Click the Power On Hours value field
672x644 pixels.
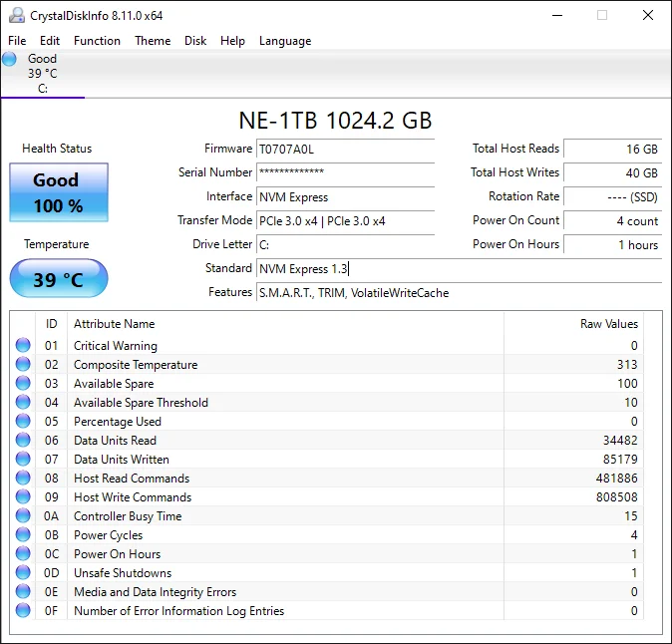(613, 244)
